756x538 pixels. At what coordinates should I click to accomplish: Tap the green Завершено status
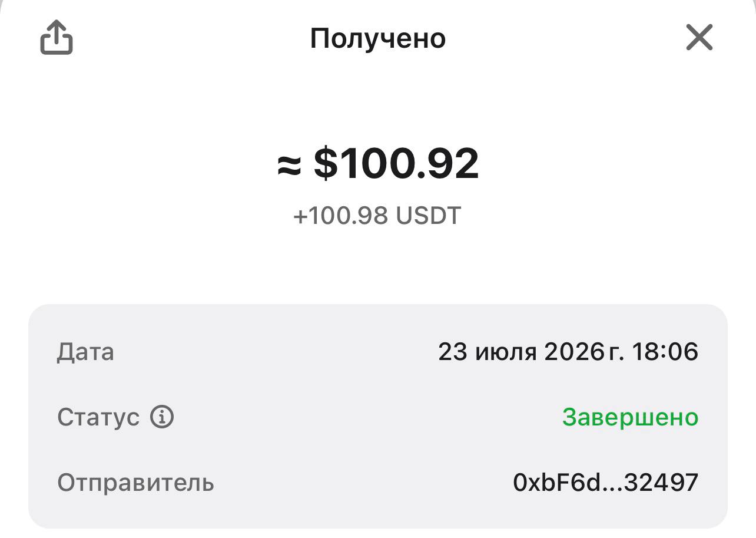tap(631, 417)
